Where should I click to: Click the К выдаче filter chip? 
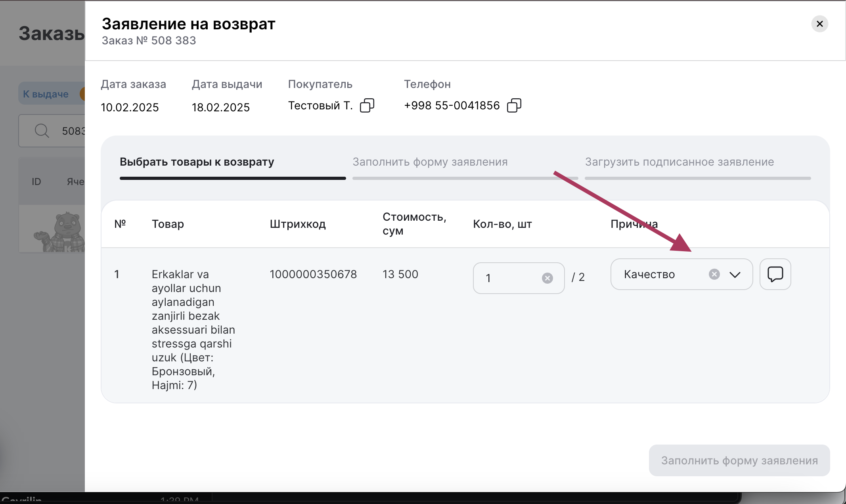coord(46,94)
